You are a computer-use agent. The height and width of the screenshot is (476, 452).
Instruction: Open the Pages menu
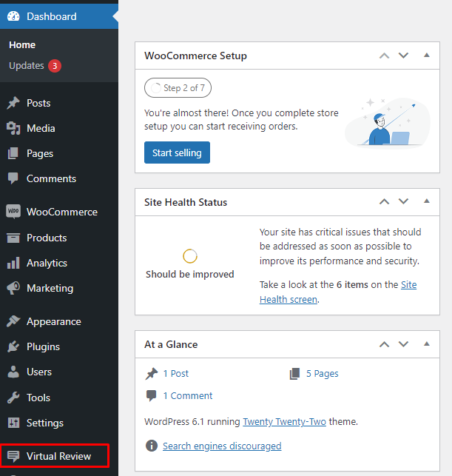[40, 153]
